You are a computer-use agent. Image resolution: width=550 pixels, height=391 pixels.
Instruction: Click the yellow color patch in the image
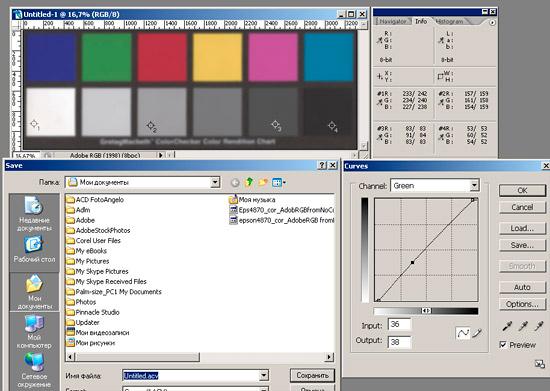(x=217, y=57)
